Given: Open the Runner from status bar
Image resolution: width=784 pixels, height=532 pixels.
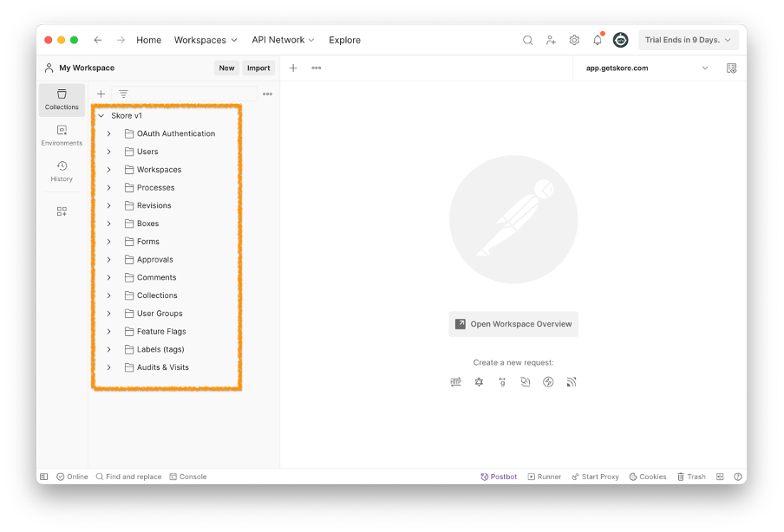Looking at the screenshot, I should (545, 477).
